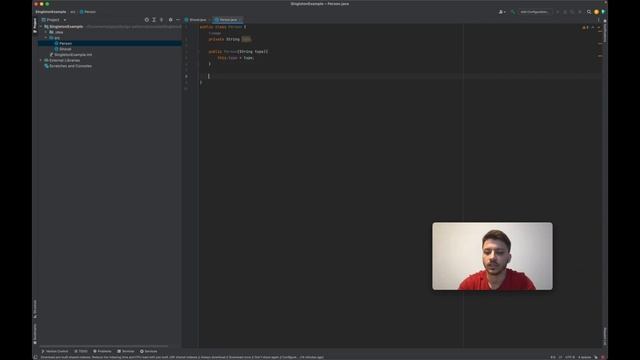Click caret position in status bar
This screenshot has width=640, height=360.
tap(553, 357)
